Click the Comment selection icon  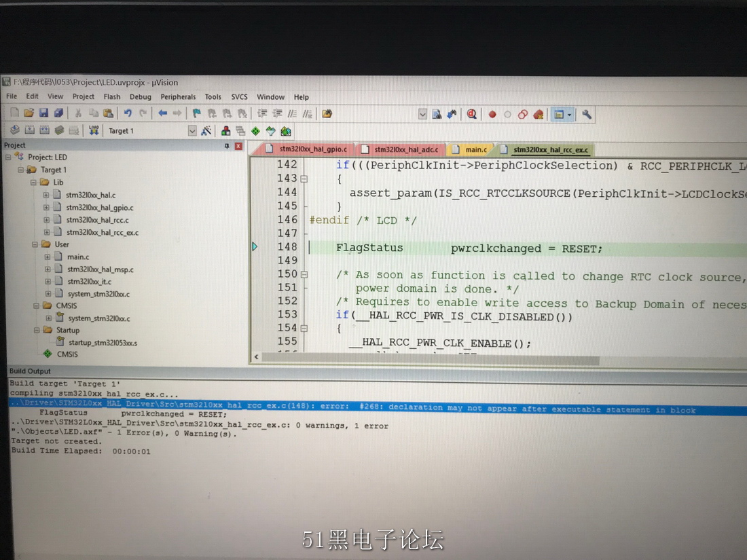[x=293, y=114]
